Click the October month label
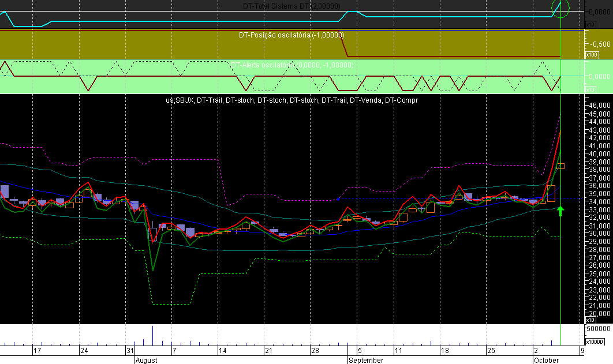 tap(546, 360)
